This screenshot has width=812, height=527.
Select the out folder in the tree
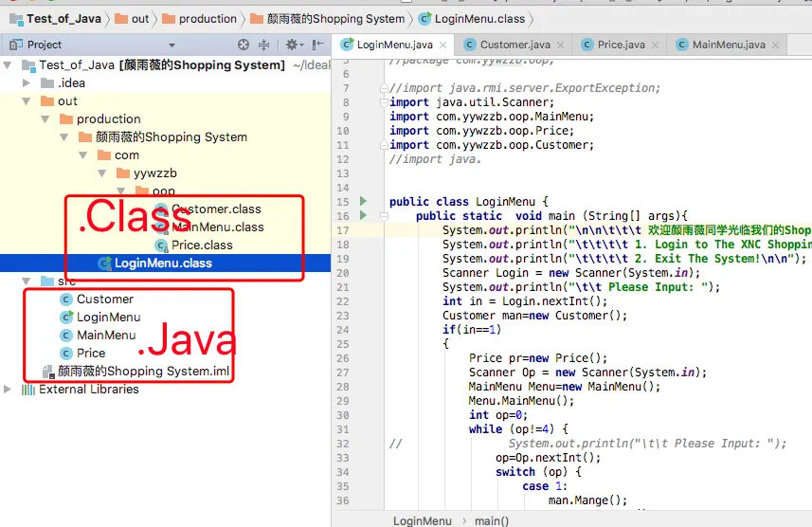pyautogui.click(x=67, y=101)
